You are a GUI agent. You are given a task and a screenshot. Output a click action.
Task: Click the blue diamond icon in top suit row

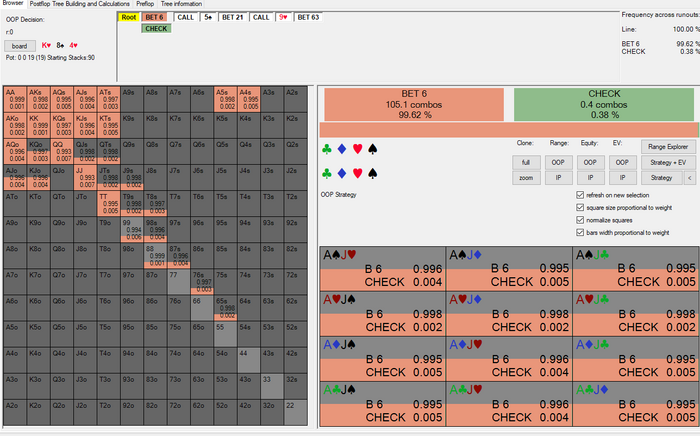pos(341,150)
